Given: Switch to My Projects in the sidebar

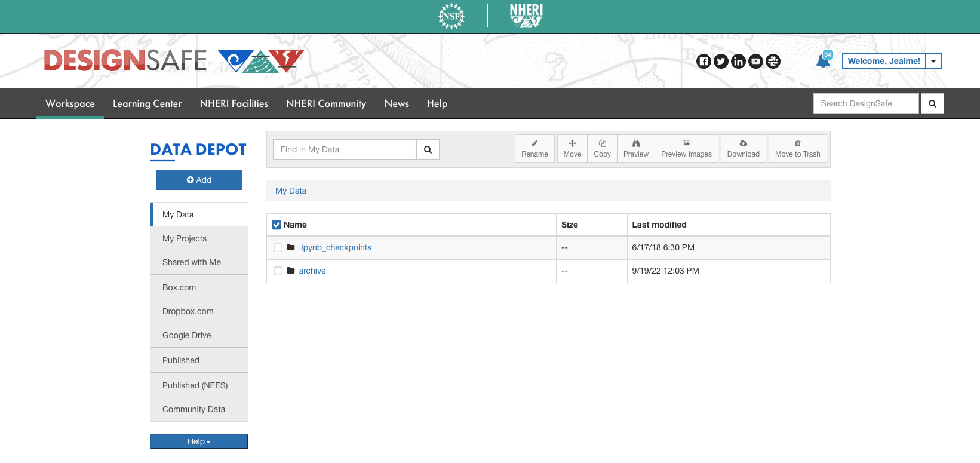Looking at the screenshot, I should (199, 238).
